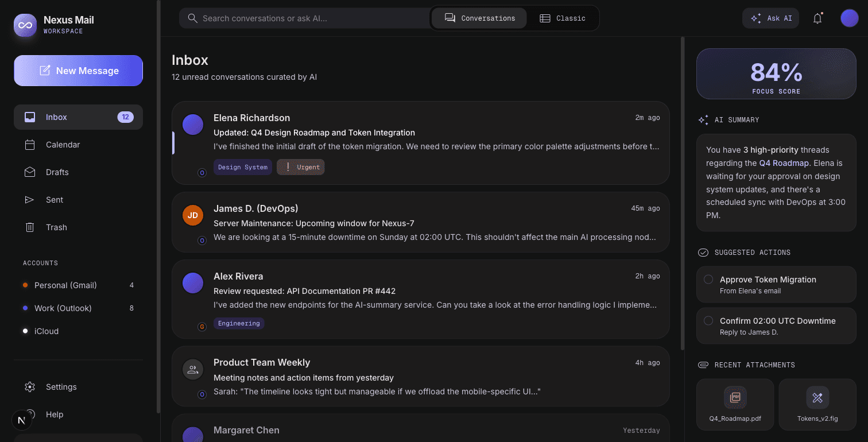Image resolution: width=868 pixels, height=442 pixels.
Task: Open Alex Rivera's conversation
Action: coord(421,299)
